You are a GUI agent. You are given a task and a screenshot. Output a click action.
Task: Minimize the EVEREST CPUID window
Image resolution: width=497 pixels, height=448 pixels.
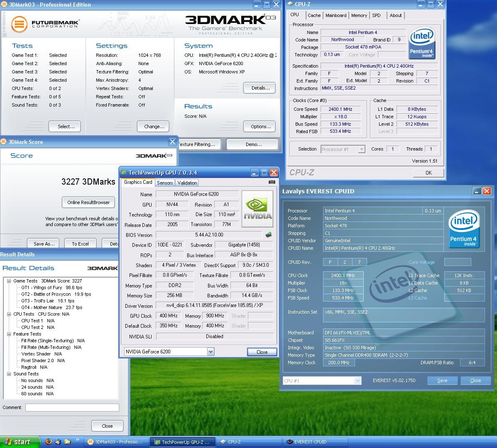click(477, 191)
